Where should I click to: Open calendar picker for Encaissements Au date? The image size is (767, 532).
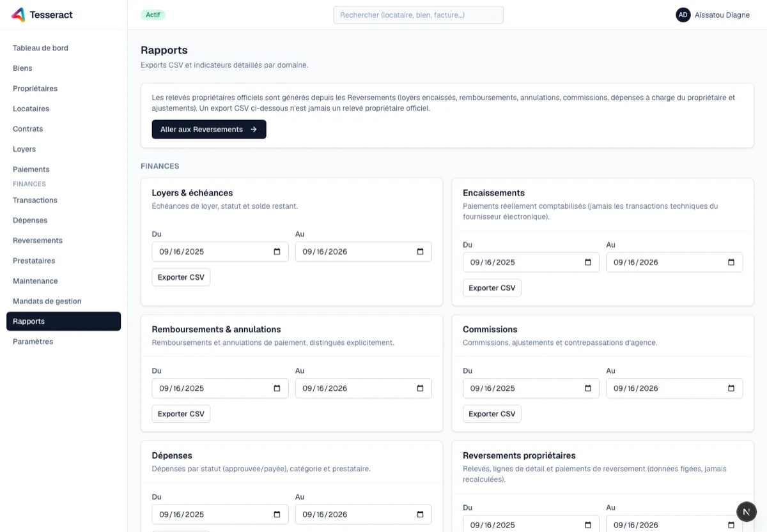[x=731, y=262]
